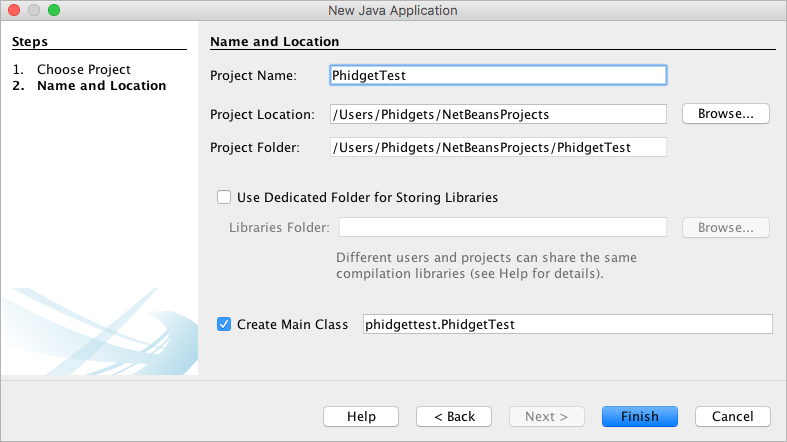
Task: Click the Project Location path field
Action: coord(498,114)
